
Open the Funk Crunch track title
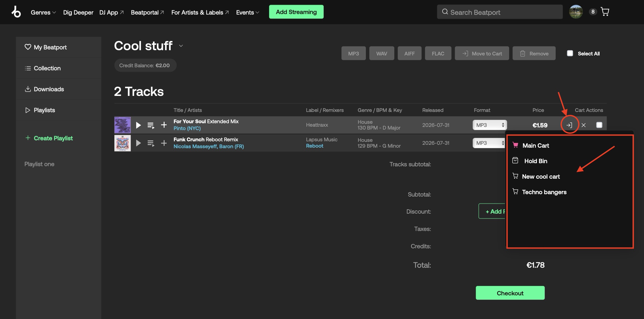tap(206, 140)
